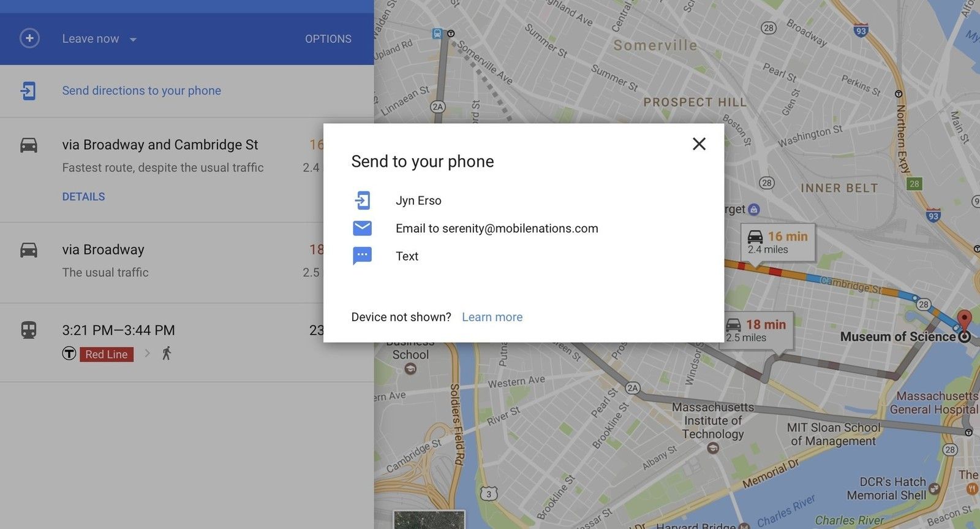This screenshot has height=529, width=980.
Task: Click the email envelope icon
Action: click(362, 229)
